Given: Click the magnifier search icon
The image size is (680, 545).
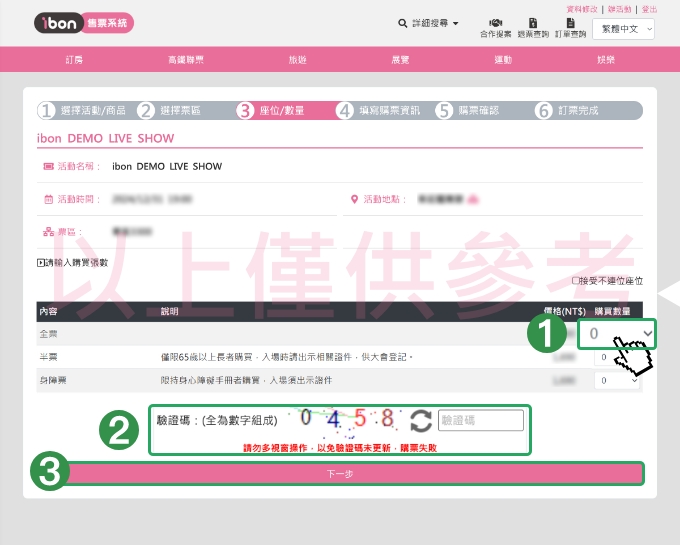Looking at the screenshot, I should click(x=403, y=23).
